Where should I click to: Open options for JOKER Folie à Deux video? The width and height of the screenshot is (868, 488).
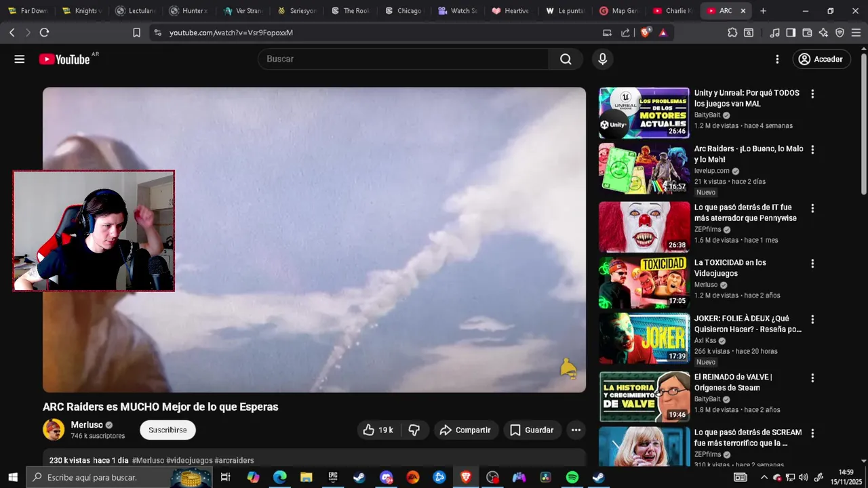[812, 319]
